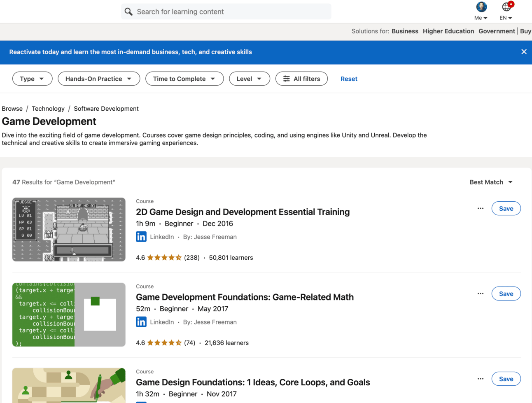Open the All filters button
Image resolution: width=532 pixels, height=403 pixels.
tap(301, 79)
